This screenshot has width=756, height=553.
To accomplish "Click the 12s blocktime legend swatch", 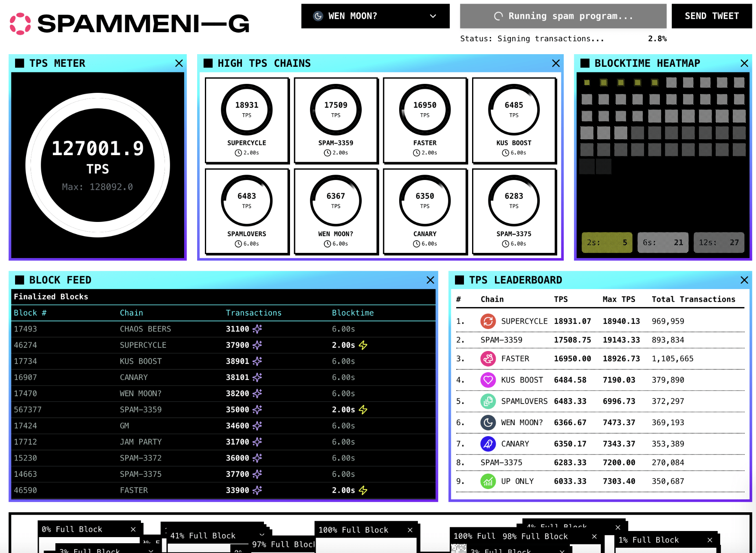I will pyautogui.click(x=719, y=243).
